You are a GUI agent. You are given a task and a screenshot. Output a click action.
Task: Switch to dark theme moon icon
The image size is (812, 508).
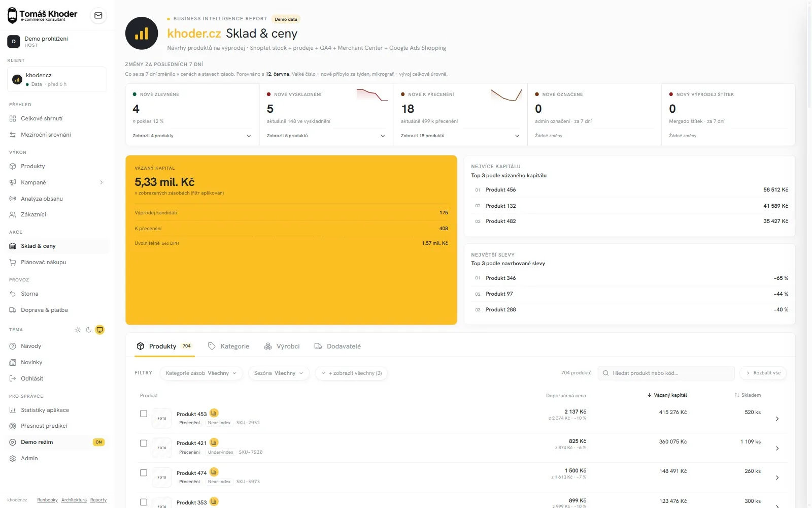pos(89,330)
